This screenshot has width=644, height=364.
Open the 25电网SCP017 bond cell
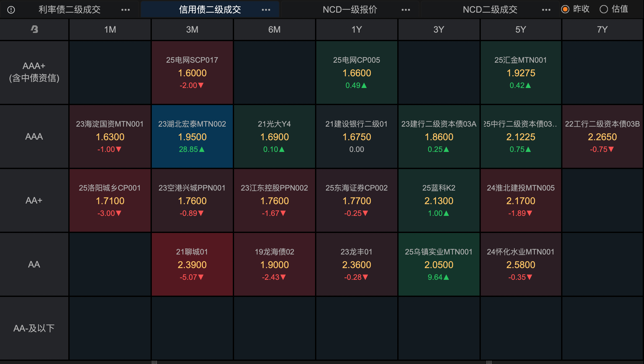point(192,72)
